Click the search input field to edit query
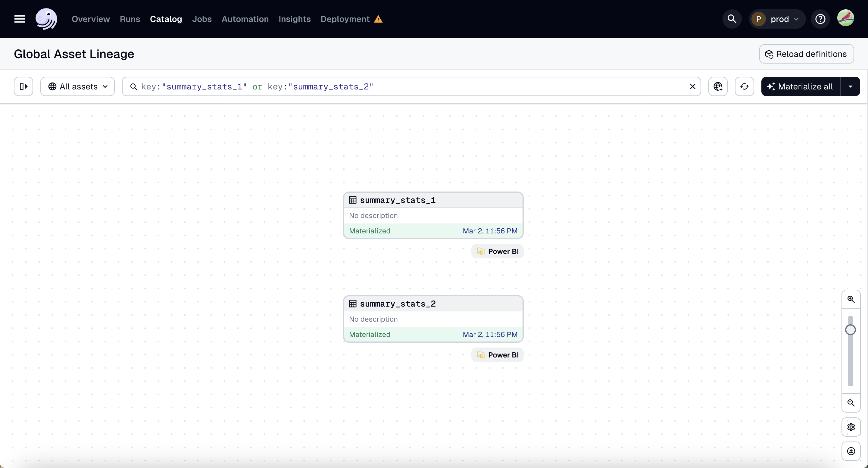 coord(411,86)
